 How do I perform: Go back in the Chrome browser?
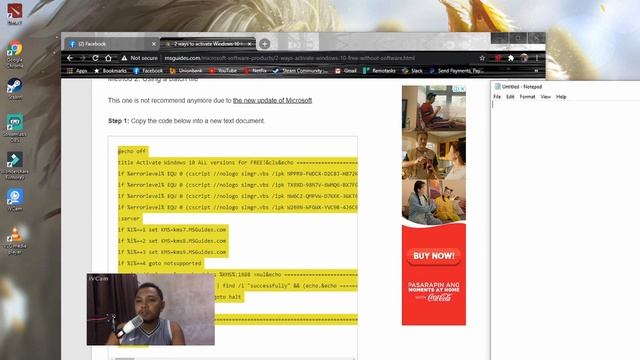tap(70, 58)
